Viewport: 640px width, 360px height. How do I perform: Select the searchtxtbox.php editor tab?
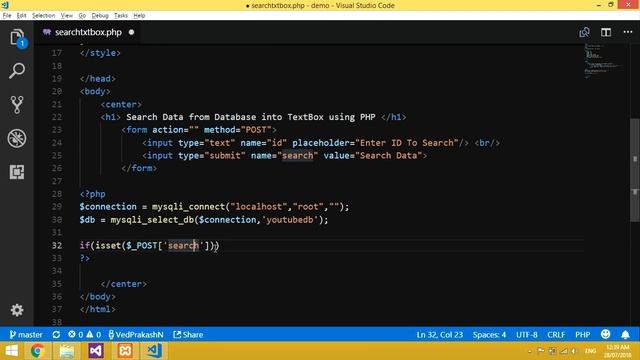[x=87, y=32]
